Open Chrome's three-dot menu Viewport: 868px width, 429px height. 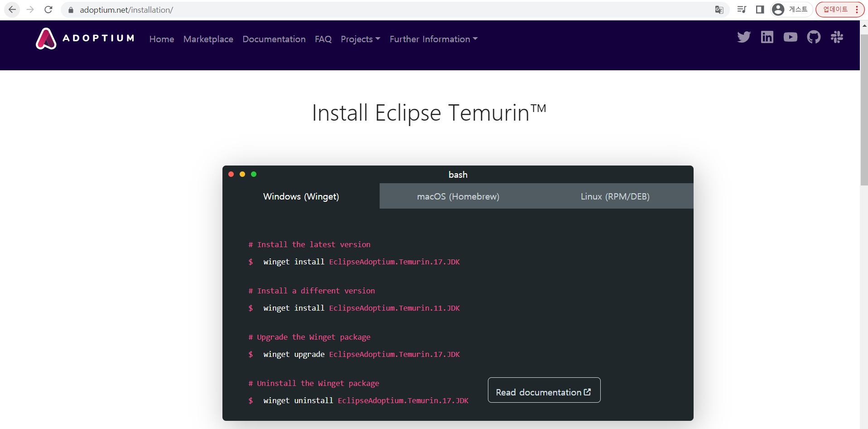pyautogui.click(x=857, y=10)
